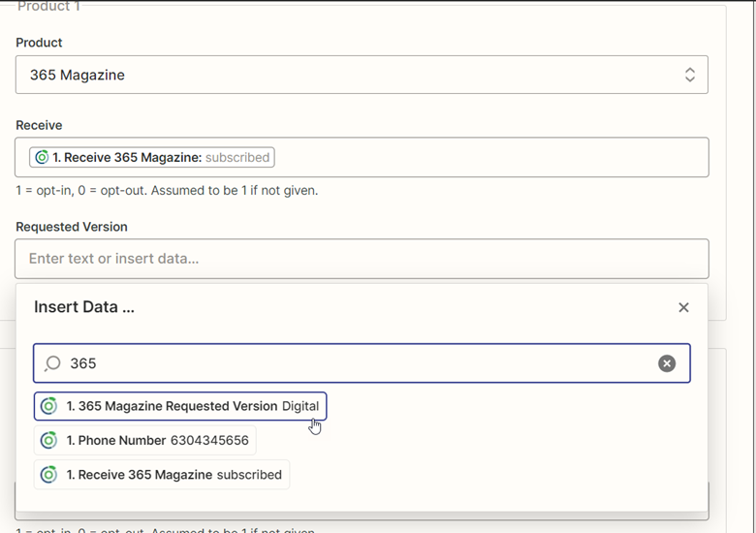The width and height of the screenshot is (756, 533).
Task: Click the Receive 365 Magazine pill in Receive field
Action: (152, 157)
